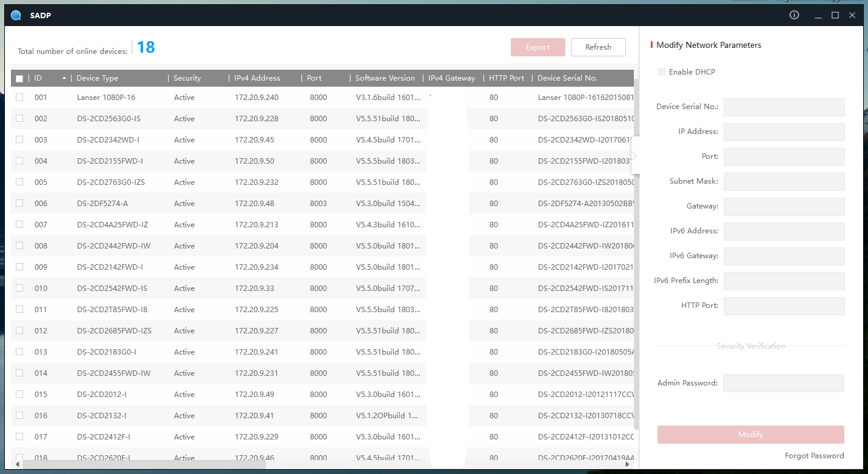
Task: Select device DS-2CD2342WD-I
Action: point(108,140)
